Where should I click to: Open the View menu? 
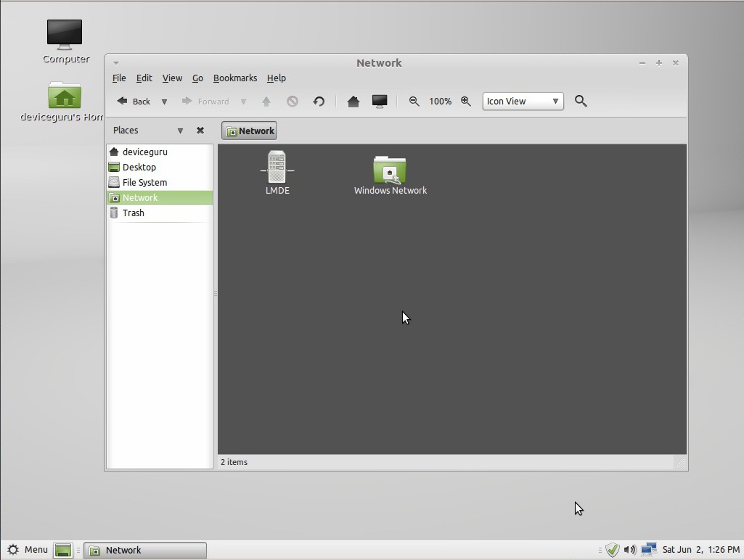pyautogui.click(x=172, y=78)
